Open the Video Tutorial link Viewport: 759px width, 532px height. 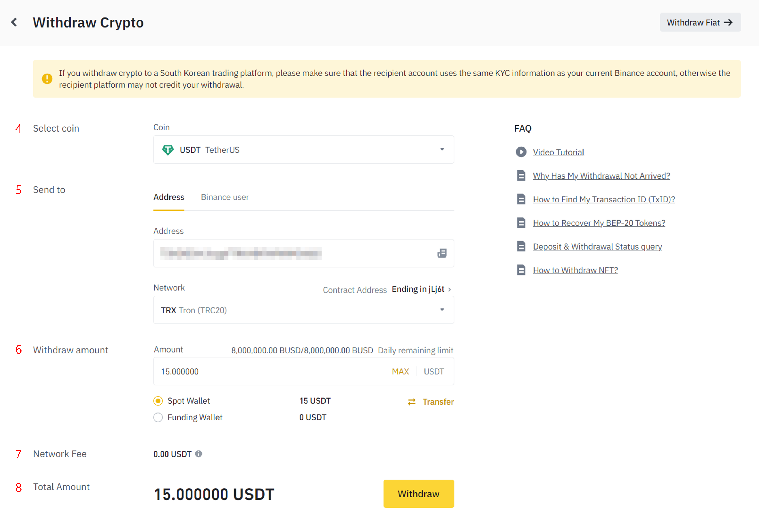point(558,152)
